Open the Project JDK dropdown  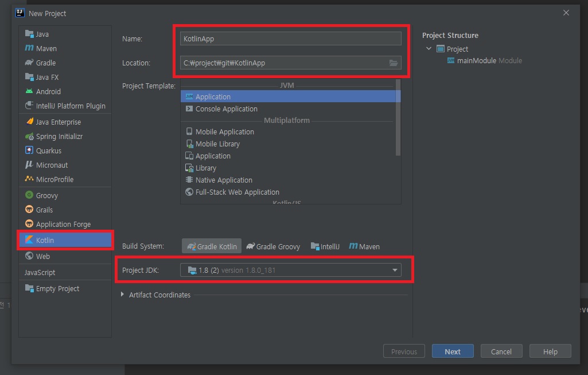click(x=291, y=270)
